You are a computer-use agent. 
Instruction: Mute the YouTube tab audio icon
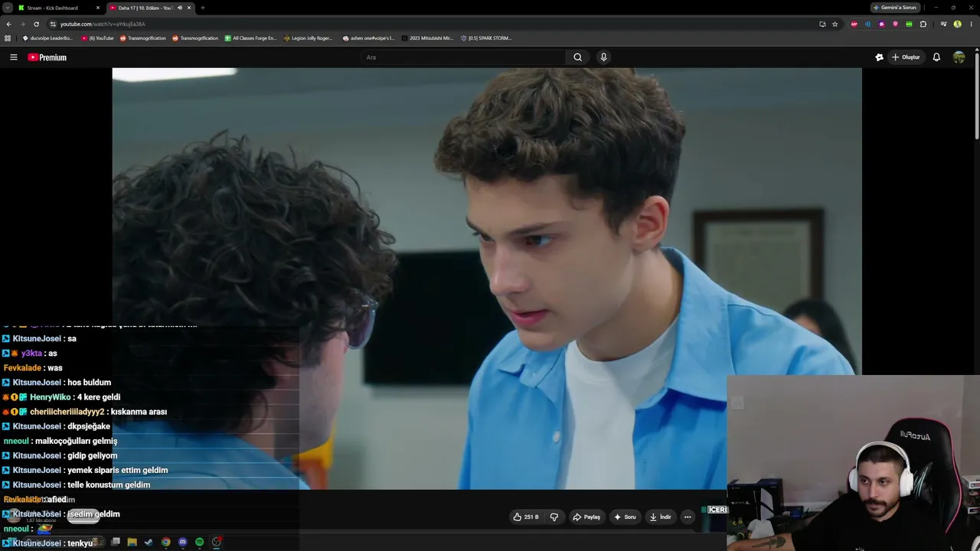(179, 8)
